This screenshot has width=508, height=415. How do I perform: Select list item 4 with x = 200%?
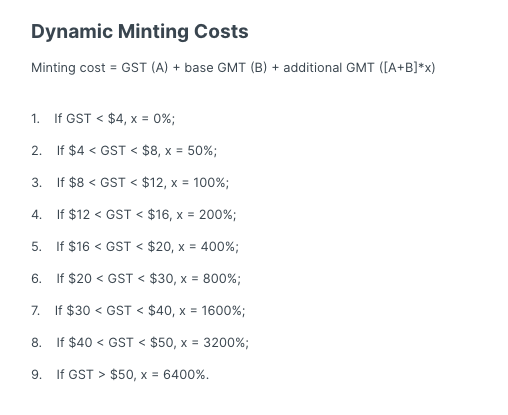pos(134,215)
